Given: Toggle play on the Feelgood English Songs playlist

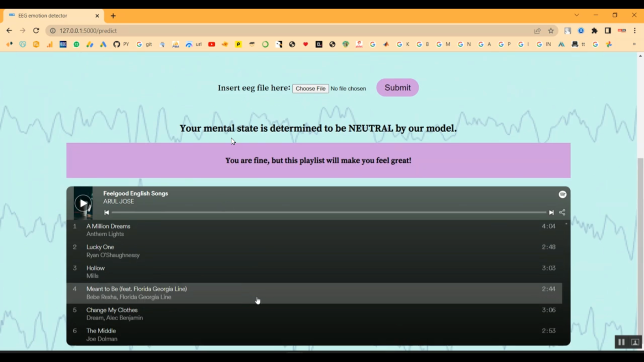Looking at the screenshot, I should click(82, 203).
